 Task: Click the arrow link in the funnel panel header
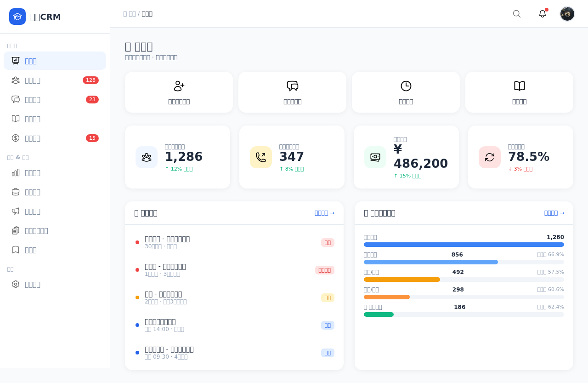554,213
